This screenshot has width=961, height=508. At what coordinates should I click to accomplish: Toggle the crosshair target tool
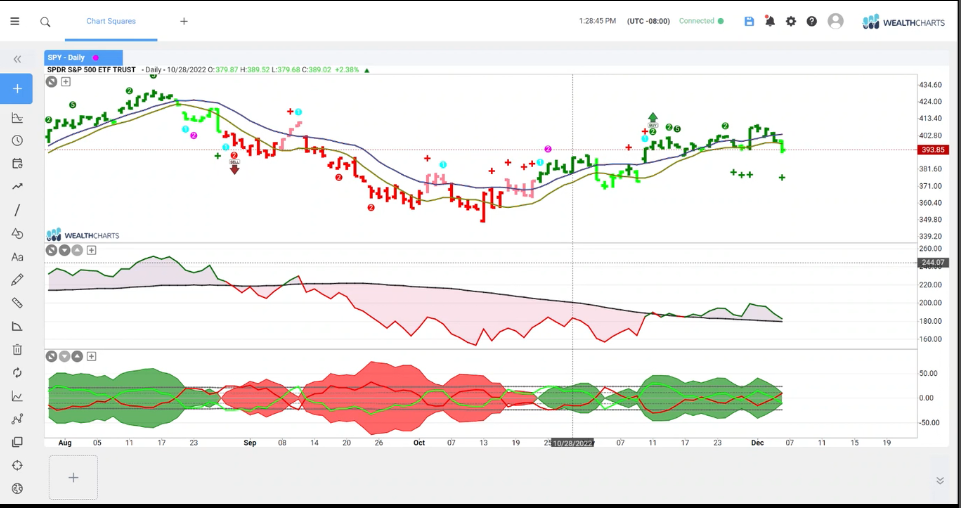(17, 465)
